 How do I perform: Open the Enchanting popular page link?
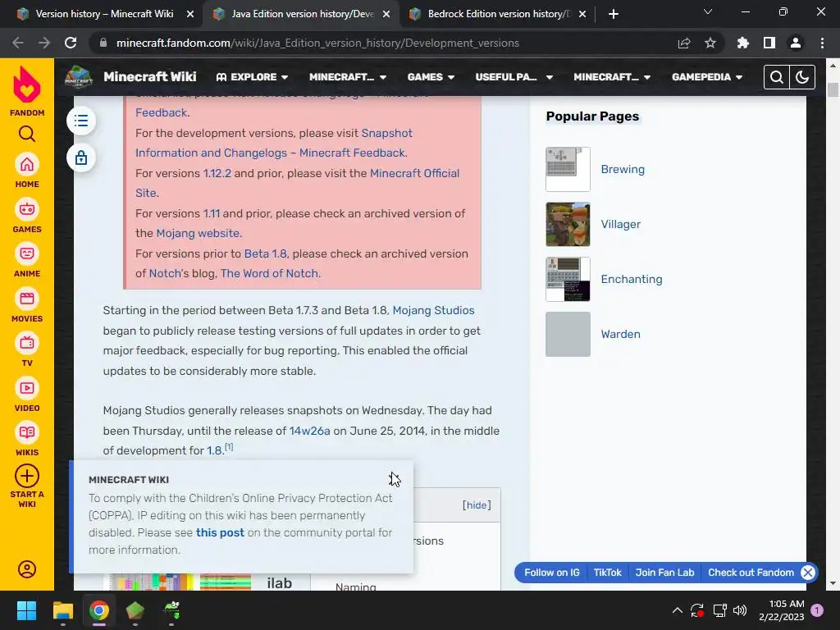631,279
